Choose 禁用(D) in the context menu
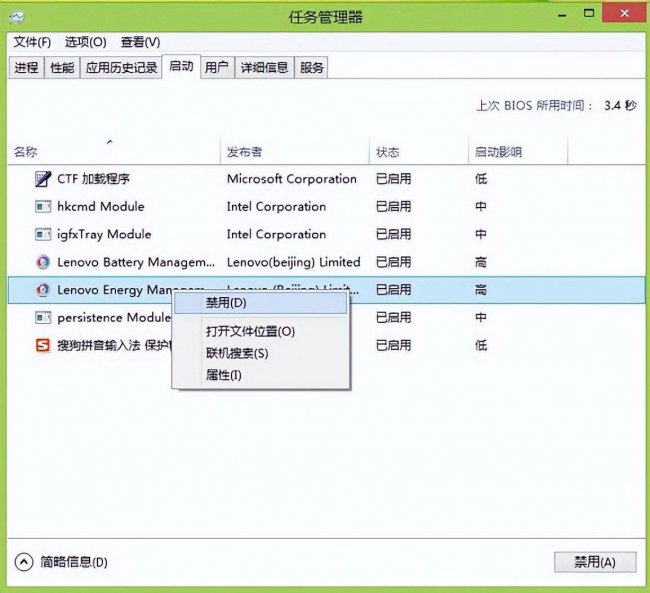 click(260, 303)
